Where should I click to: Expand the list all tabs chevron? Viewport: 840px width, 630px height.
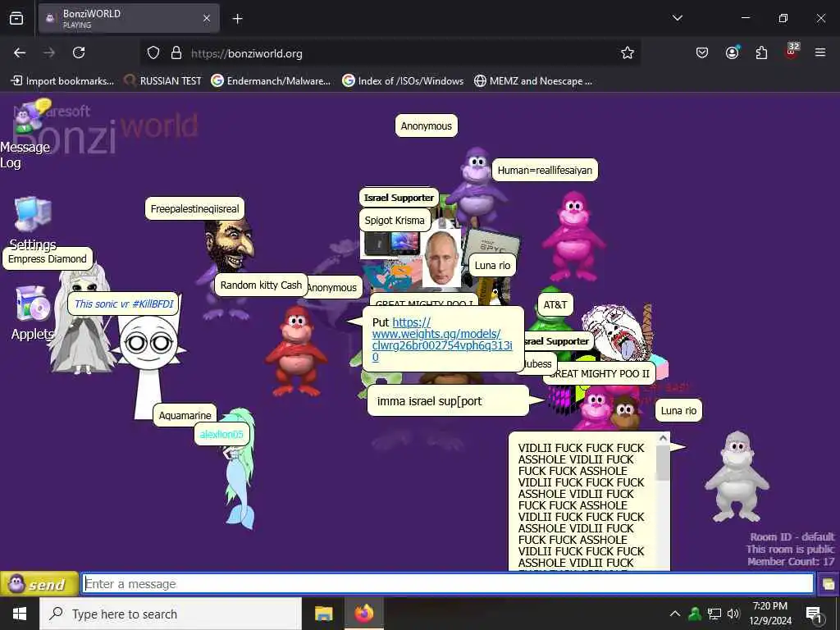[678, 18]
